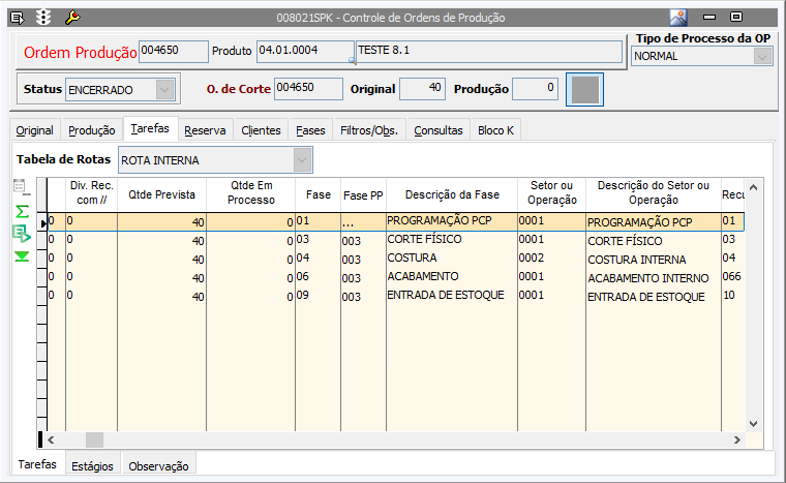Viewport: 786px width, 483px height.
Task: Click the horizontal scrollbar thumb
Action: click(95, 440)
